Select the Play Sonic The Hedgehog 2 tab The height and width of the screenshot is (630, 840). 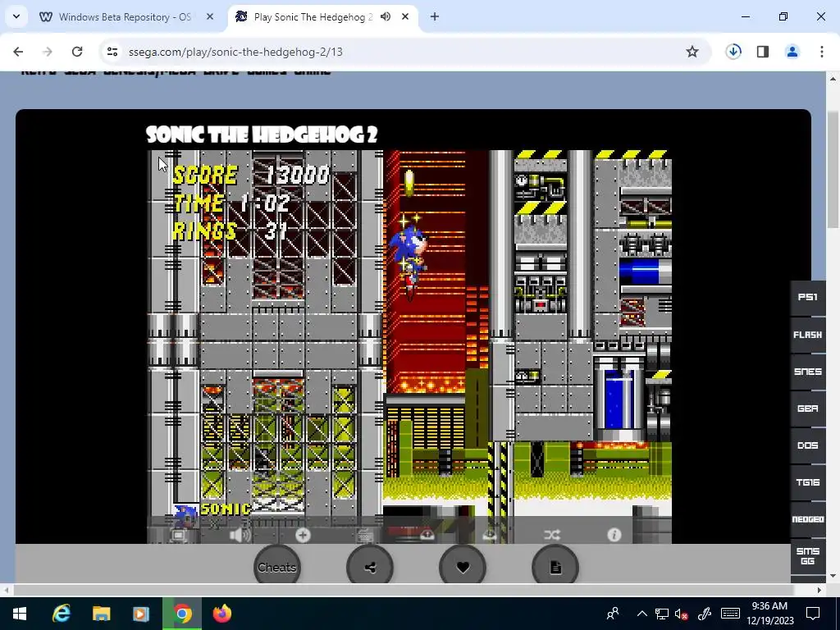point(313,17)
